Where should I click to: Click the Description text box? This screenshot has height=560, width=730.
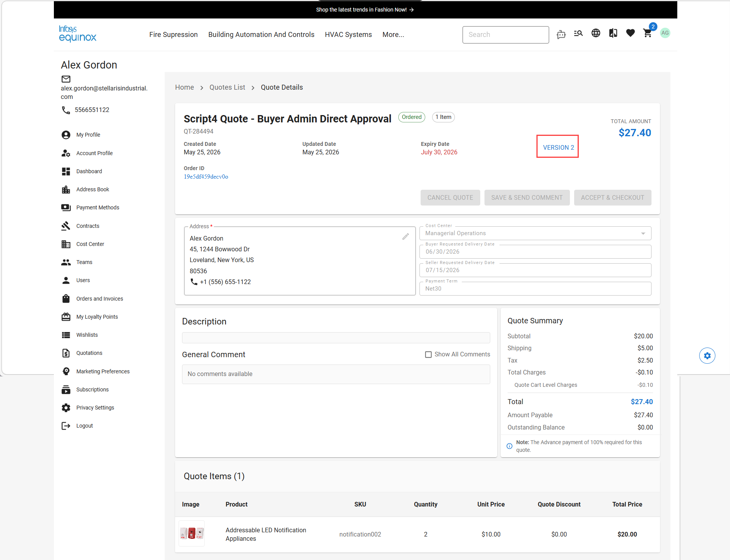336,338
